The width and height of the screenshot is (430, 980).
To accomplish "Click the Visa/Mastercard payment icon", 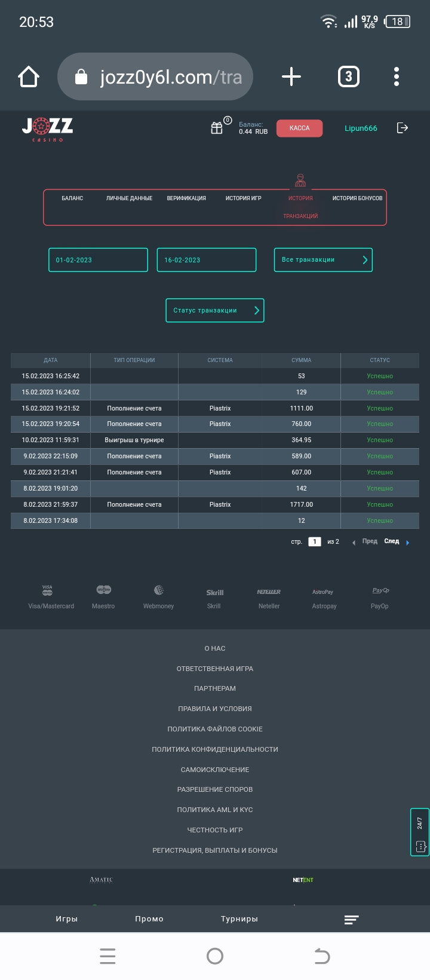I will (48, 590).
